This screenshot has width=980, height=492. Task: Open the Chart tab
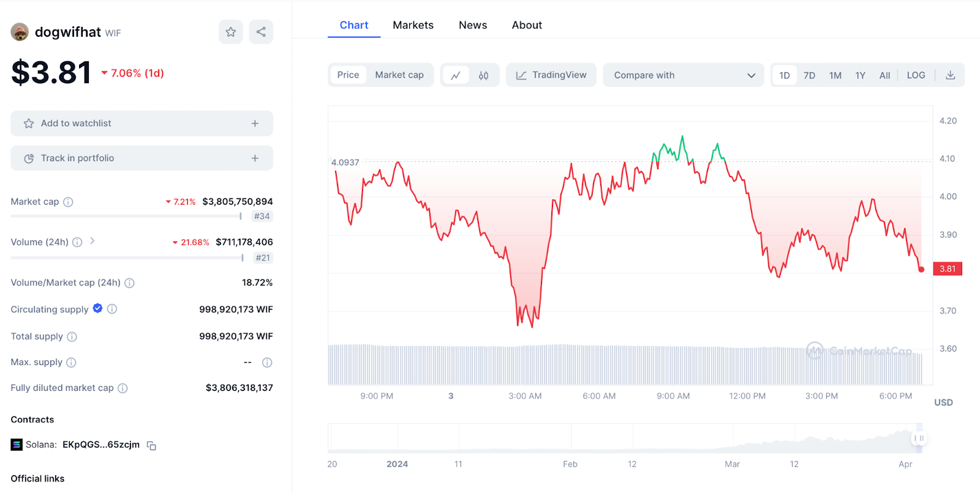354,26
